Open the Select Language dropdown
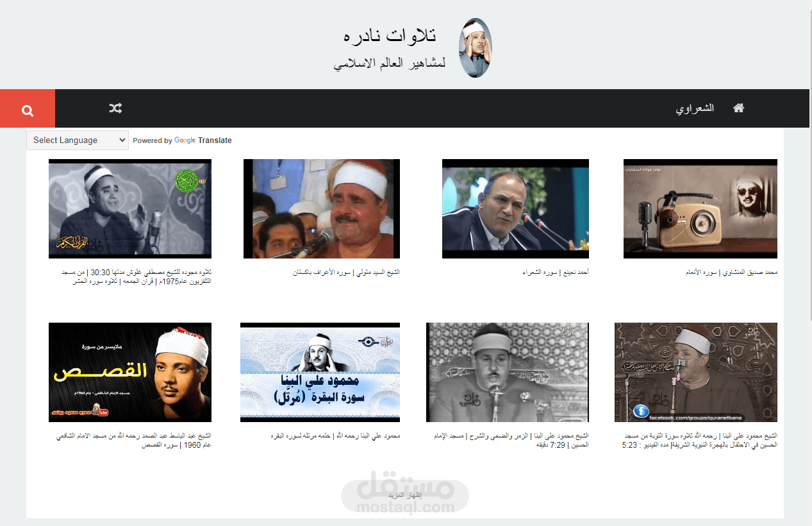Screen dimensions: 812x526 click(78, 140)
